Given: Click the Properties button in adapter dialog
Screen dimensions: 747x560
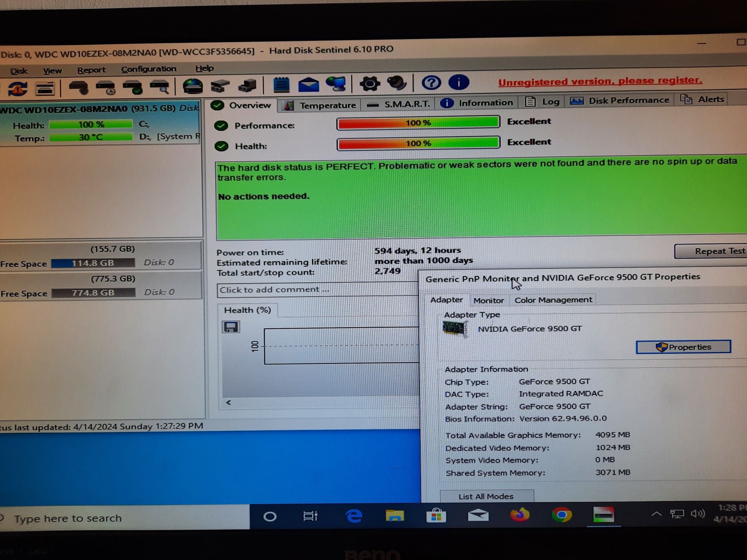Looking at the screenshot, I should click(684, 347).
